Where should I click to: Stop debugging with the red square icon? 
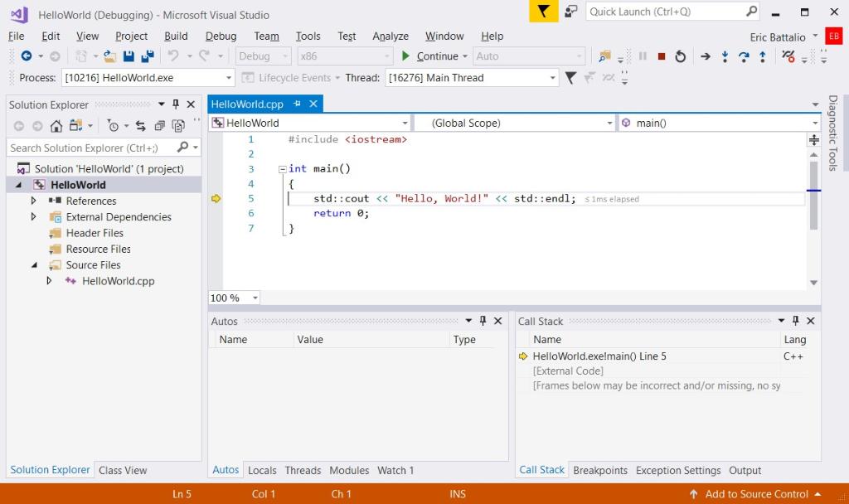click(662, 57)
